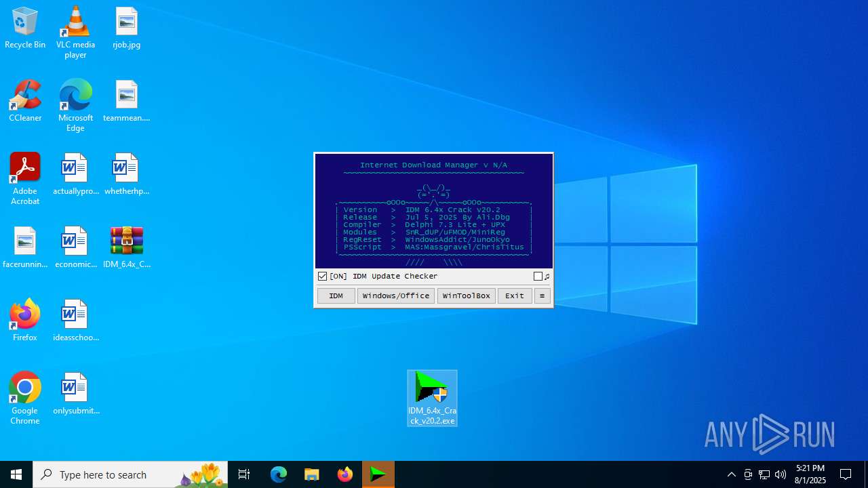Toggle the IDM Update Checker checkbox

323,277
